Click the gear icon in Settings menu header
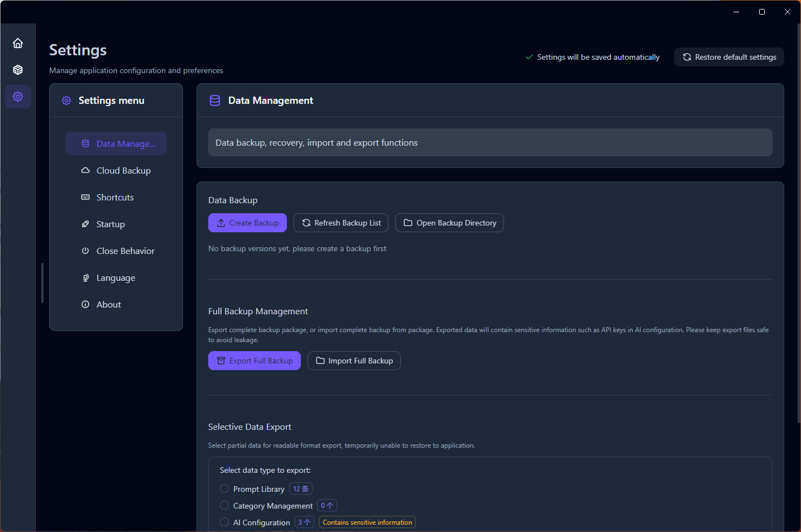This screenshot has height=532, width=801. pyautogui.click(x=66, y=100)
